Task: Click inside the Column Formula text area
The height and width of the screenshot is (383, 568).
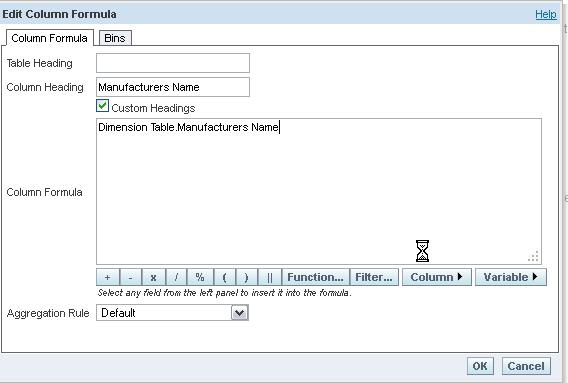Action: click(x=319, y=191)
